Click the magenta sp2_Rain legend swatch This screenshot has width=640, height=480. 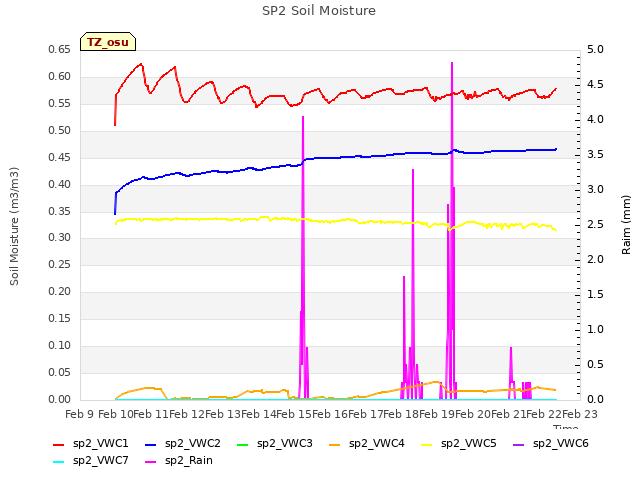coord(151,462)
